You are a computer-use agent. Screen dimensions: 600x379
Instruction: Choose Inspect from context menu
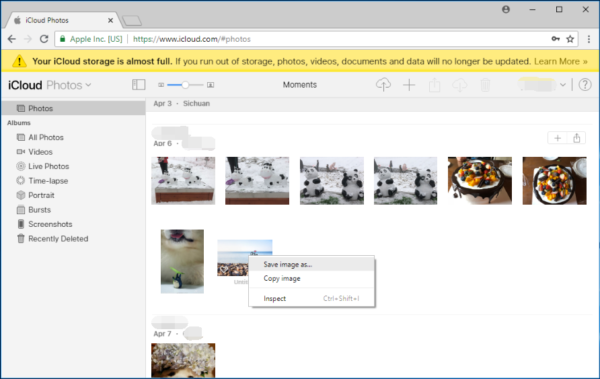coord(311,299)
